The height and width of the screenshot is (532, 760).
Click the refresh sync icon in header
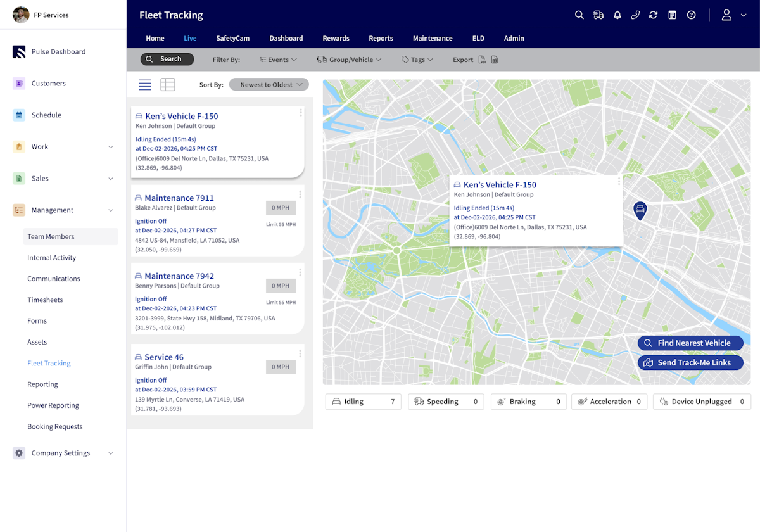pos(654,15)
